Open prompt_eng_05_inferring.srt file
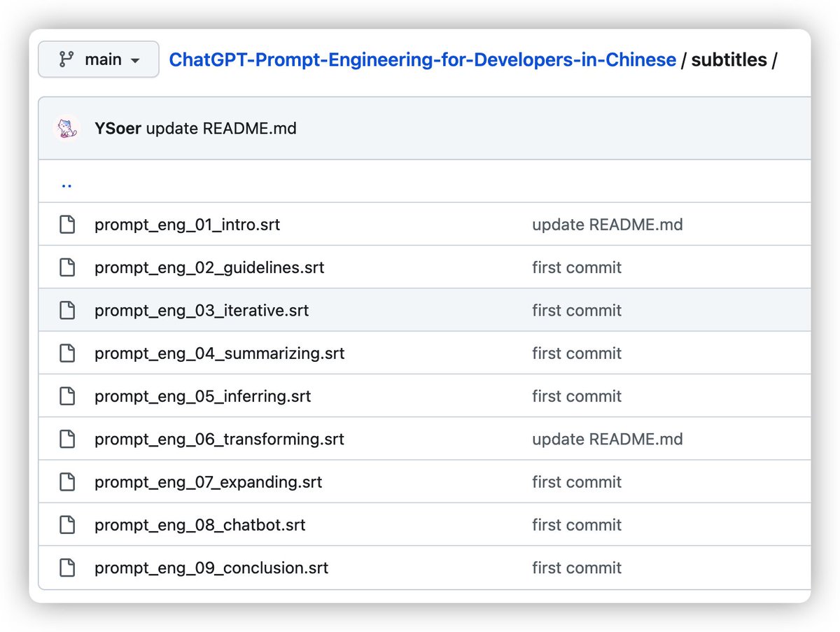Screen dimensions: 840x632 [x=203, y=396]
